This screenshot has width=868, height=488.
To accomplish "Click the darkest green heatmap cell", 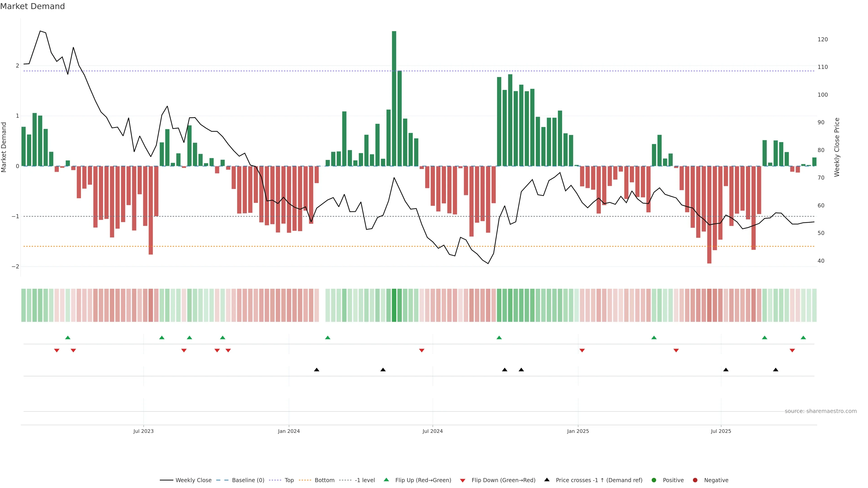I will (x=394, y=305).
